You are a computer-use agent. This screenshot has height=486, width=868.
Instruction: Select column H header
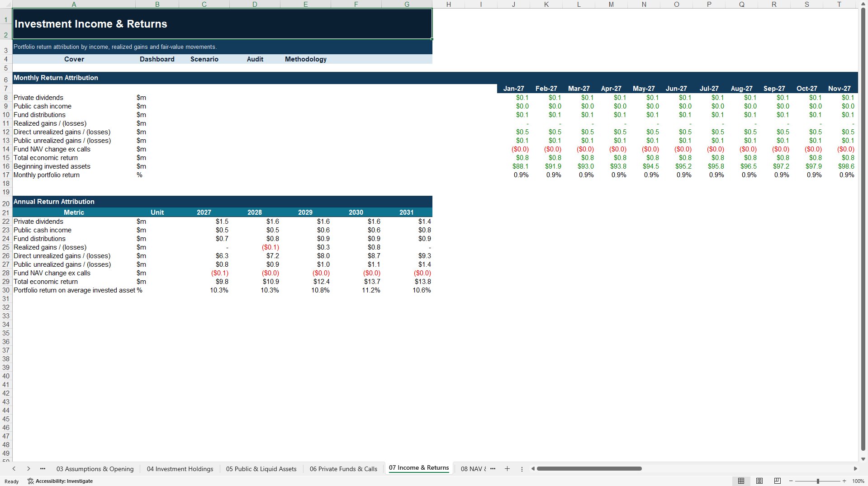point(448,4)
